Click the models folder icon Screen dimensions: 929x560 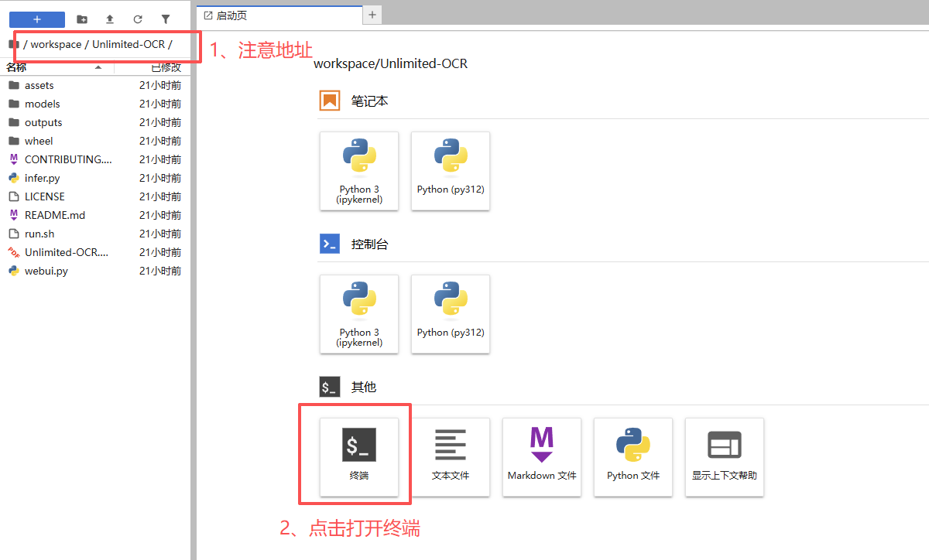tap(14, 104)
